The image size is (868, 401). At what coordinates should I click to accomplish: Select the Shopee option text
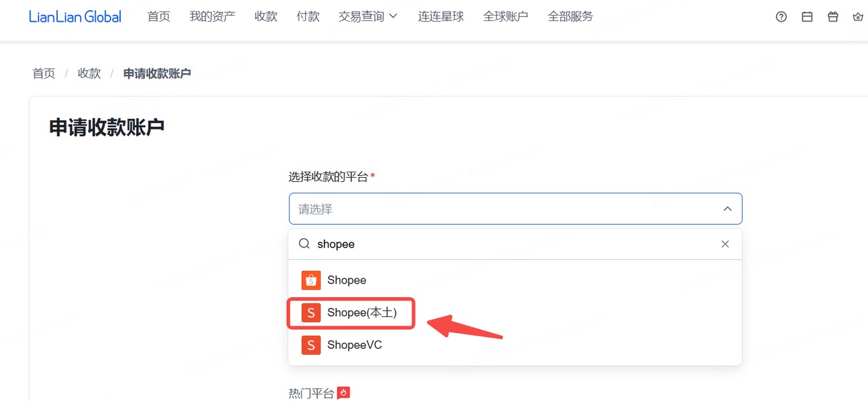tap(347, 280)
